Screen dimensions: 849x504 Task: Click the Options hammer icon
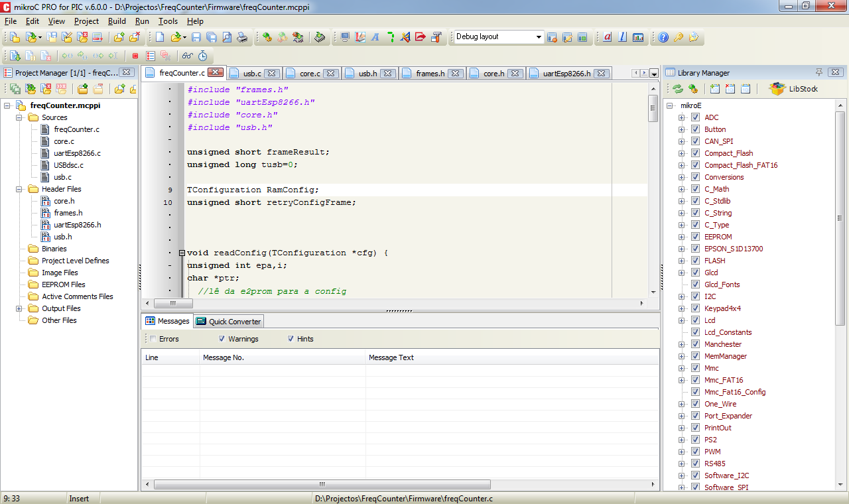point(436,37)
